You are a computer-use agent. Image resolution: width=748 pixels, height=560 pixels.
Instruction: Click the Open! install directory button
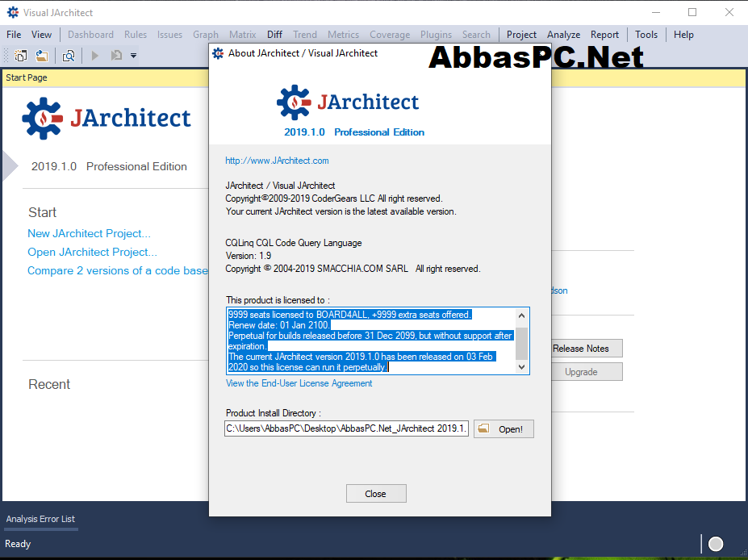[x=504, y=428]
